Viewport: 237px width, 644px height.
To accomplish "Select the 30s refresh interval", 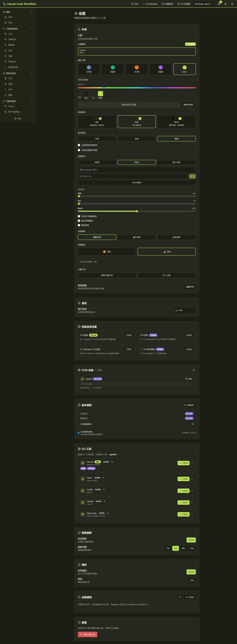I will tap(176, 548).
